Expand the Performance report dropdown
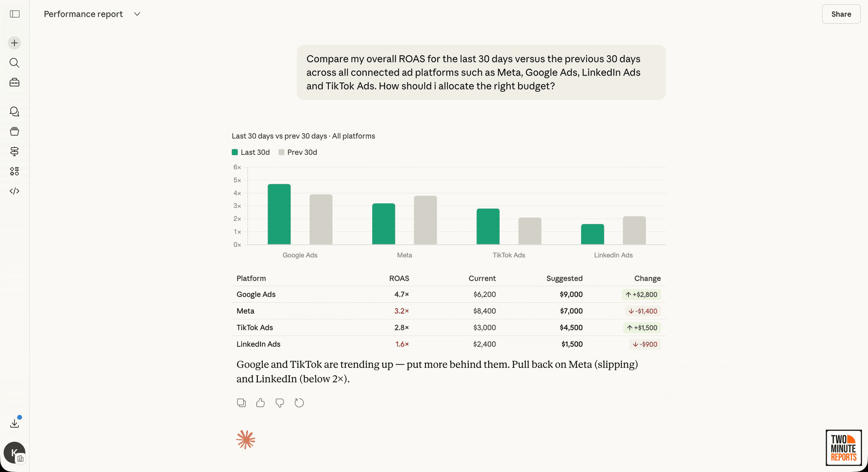Image resolution: width=868 pixels, height=472 pixels. (x=137, y=14)
